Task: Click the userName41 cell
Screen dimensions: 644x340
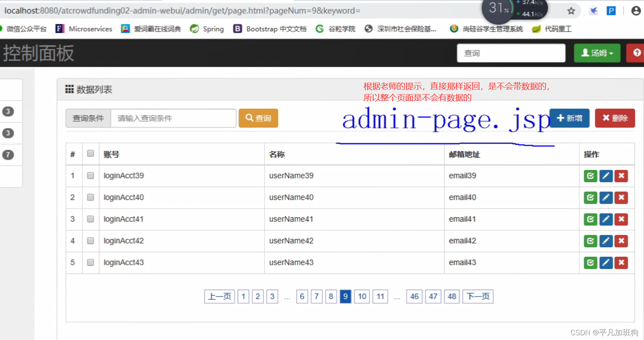Action: (x=354, y=219)
